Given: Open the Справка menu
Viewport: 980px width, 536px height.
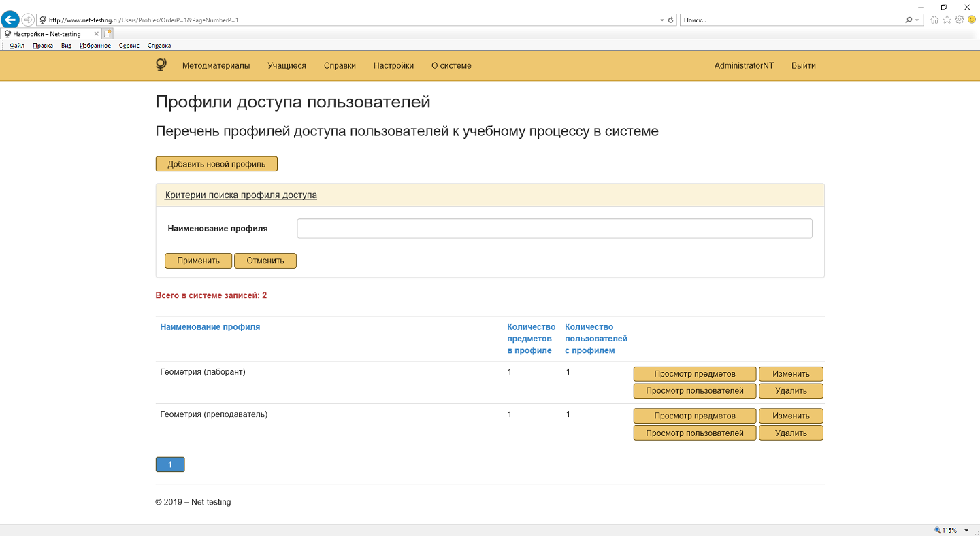Looking at the screenshot, I should pos(159,46).
